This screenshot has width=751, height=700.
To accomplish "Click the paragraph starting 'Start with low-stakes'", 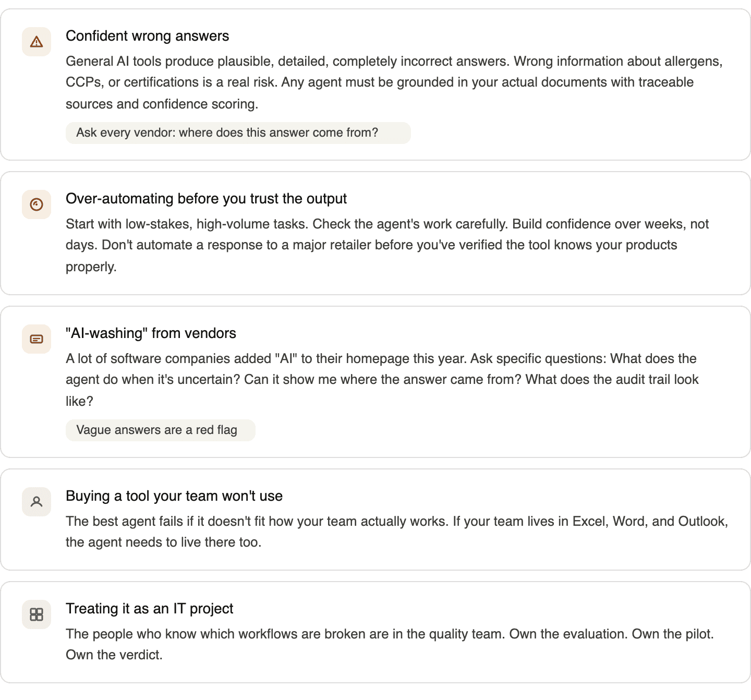I will click(387, 245).
